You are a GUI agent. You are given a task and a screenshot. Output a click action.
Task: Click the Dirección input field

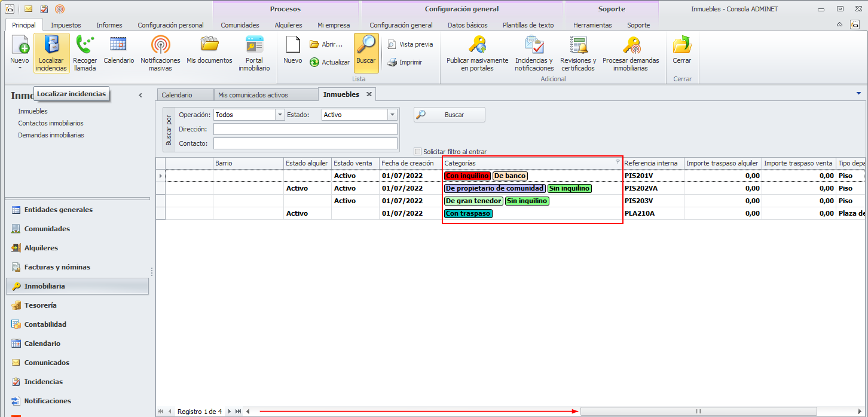(305, 129)
